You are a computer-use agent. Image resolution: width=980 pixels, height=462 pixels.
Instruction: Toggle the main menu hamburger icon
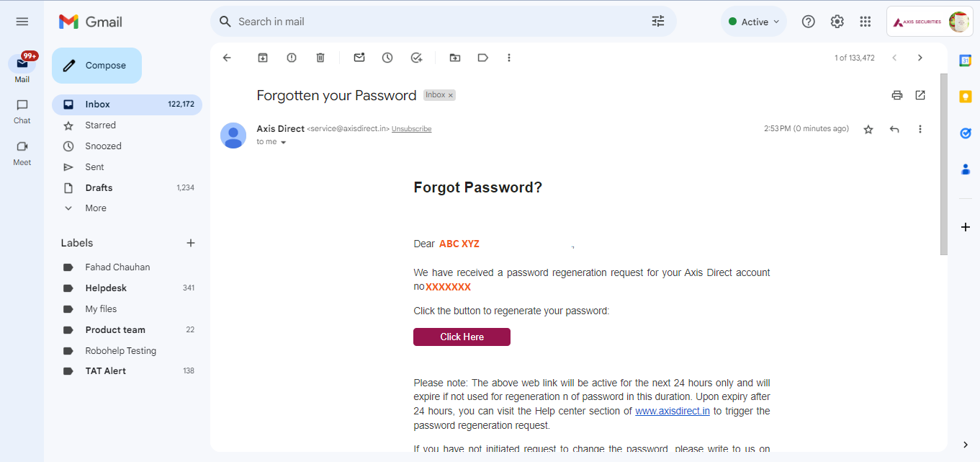[22, 22]
